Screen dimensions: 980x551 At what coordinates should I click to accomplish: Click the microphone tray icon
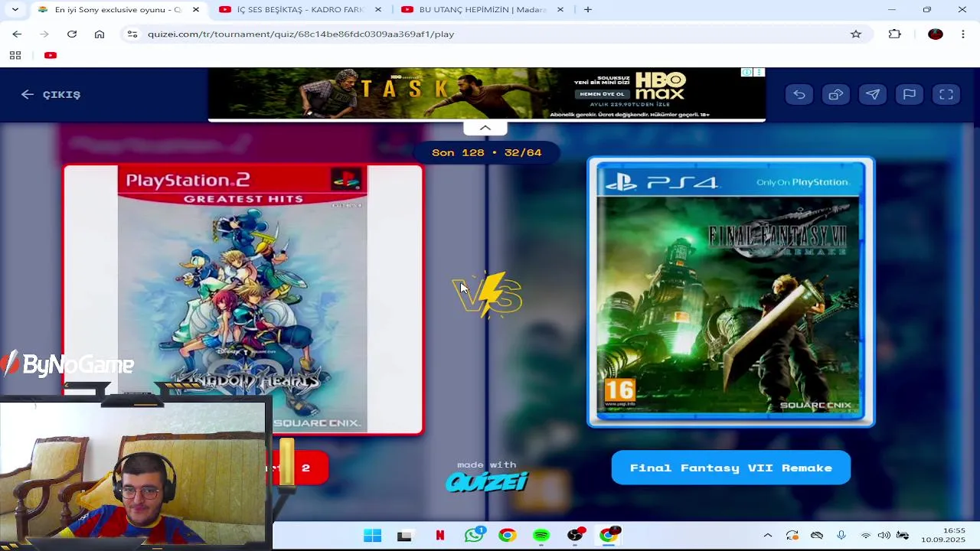click(841, 536)
